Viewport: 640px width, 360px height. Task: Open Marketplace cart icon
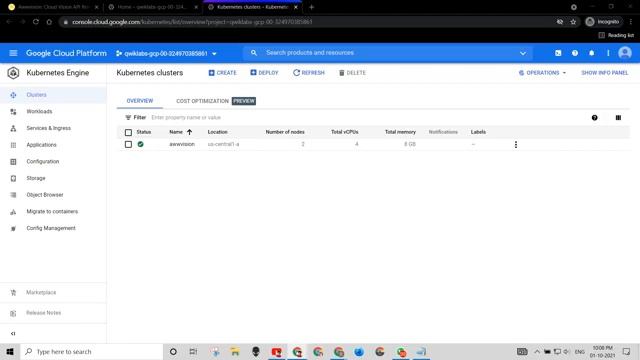[x=13, y=293]
